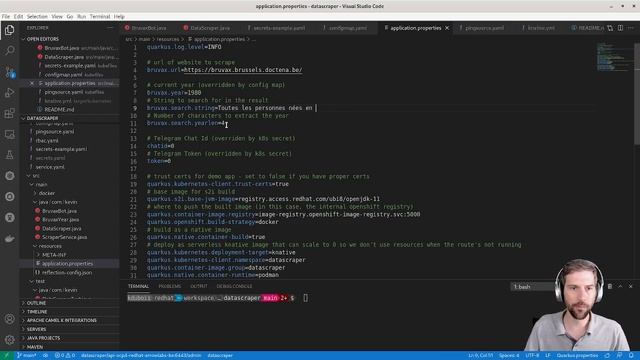The height and width of the screenshot is (360, 640).
Task: Open the Help menu
Action: pyautogui.click(x=119, y=17)
